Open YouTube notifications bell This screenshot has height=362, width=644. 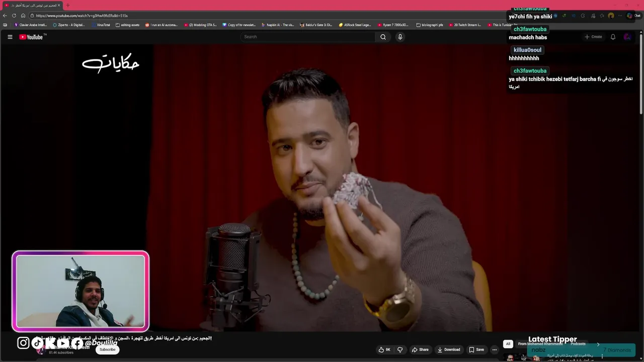(x=613, y=37)
